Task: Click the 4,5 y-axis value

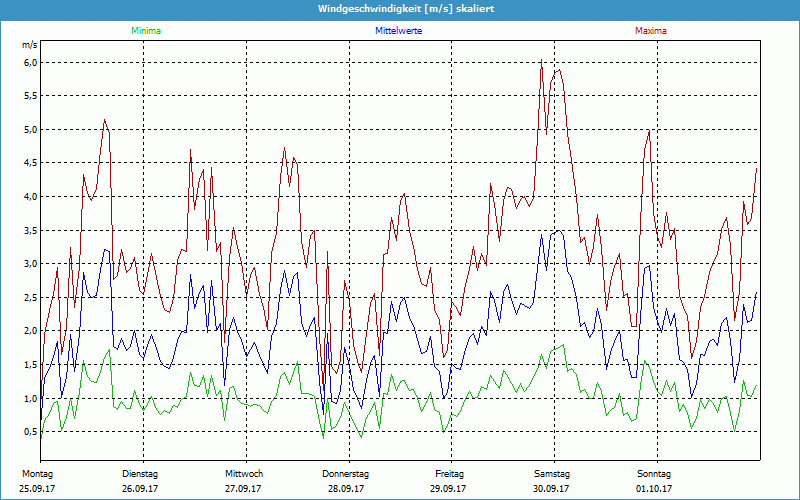Action: [x=31, y=163]
